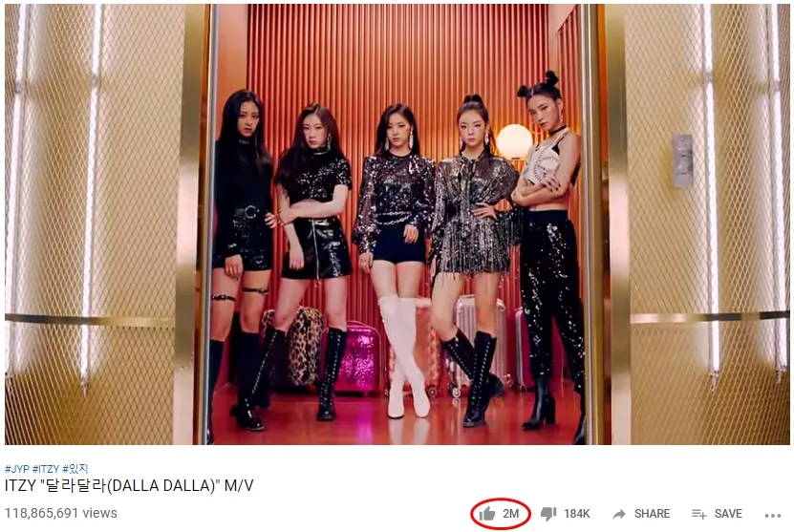The width and height of the screenshot is (794, 532).
Task: Open the #JYP hashtag link
Action: coord(16,469)
